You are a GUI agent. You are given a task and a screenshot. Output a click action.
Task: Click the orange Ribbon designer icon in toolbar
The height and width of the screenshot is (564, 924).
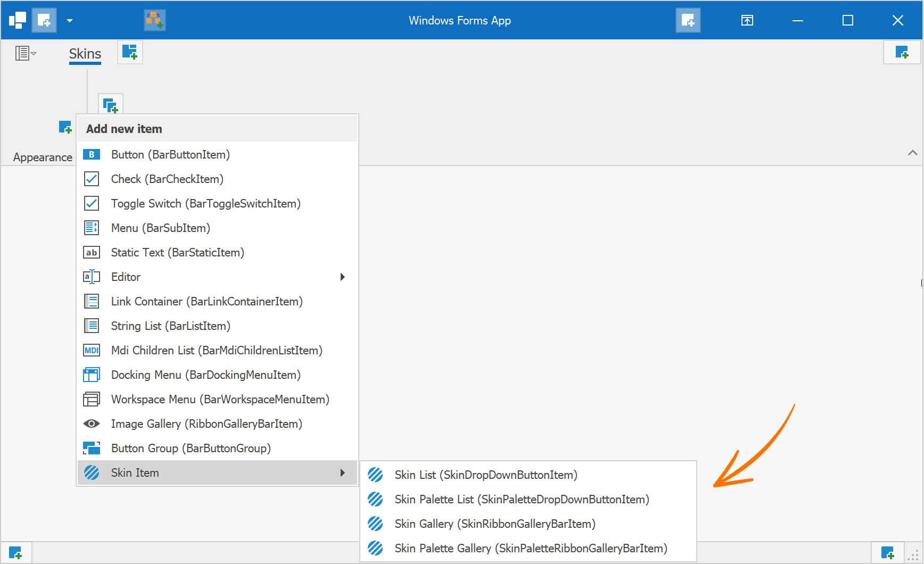(x=154, y=20)
